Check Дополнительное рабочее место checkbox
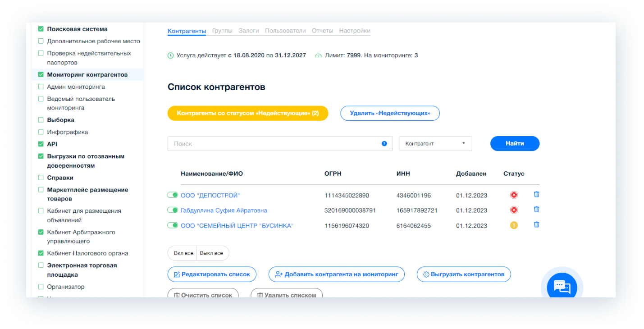 pyautogui.click(x=41, y=41)
